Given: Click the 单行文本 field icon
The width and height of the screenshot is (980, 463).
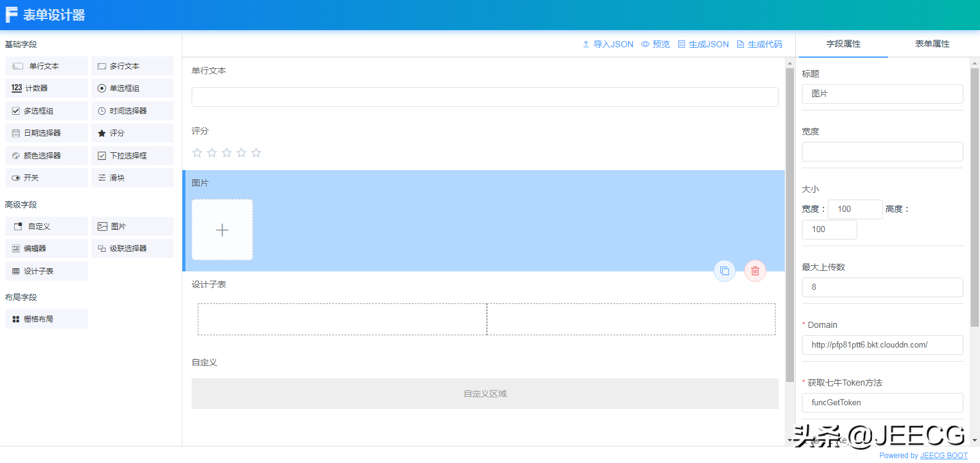Looking at the screenshot, I should pos(18,66).
